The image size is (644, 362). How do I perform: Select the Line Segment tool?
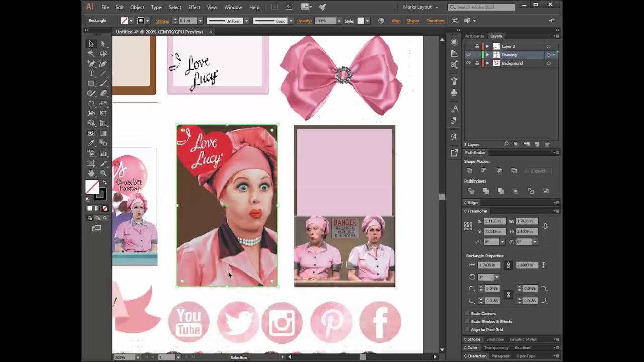click(103, 74)
